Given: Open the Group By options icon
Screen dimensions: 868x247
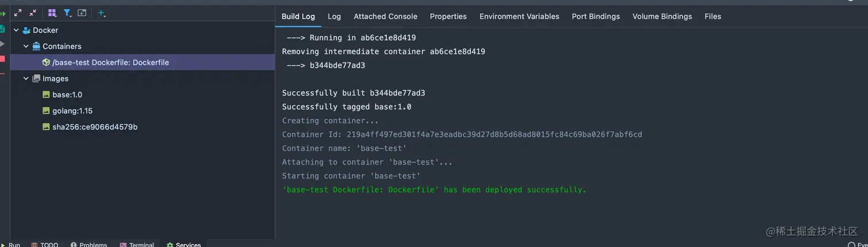Looking at the screenshot, I should pos(52,13).
